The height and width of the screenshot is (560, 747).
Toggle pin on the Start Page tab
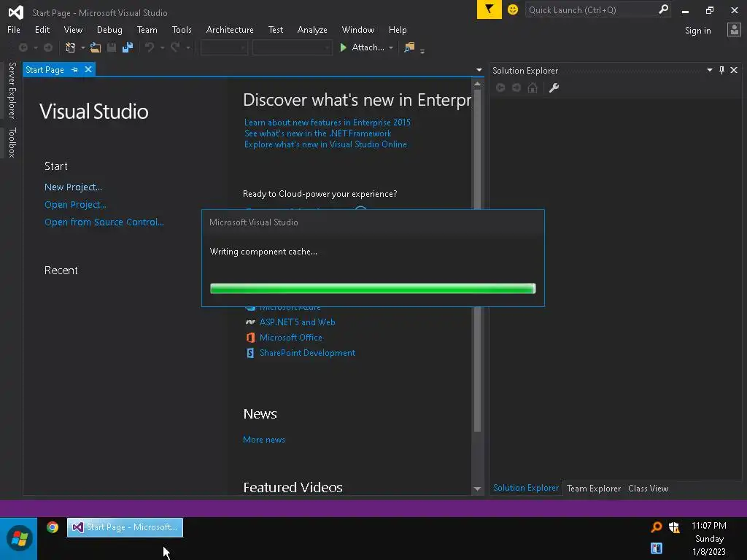(x=74, y=69)
